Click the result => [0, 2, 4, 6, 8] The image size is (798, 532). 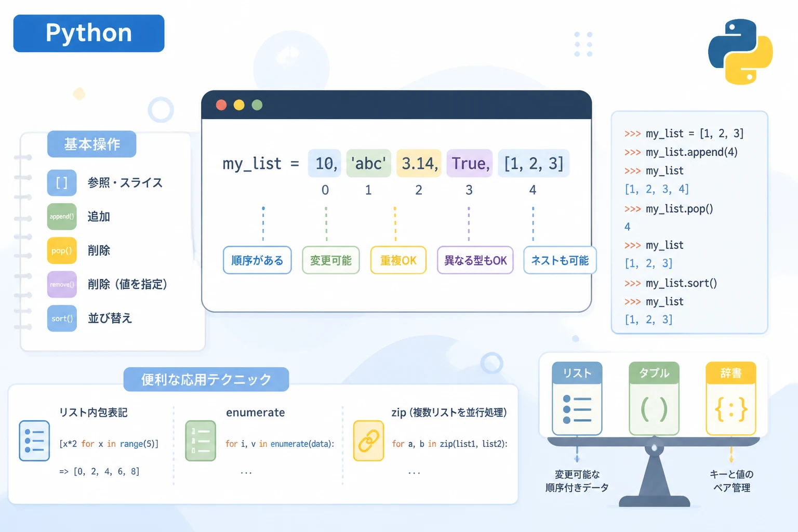click(x=99, y=472)
